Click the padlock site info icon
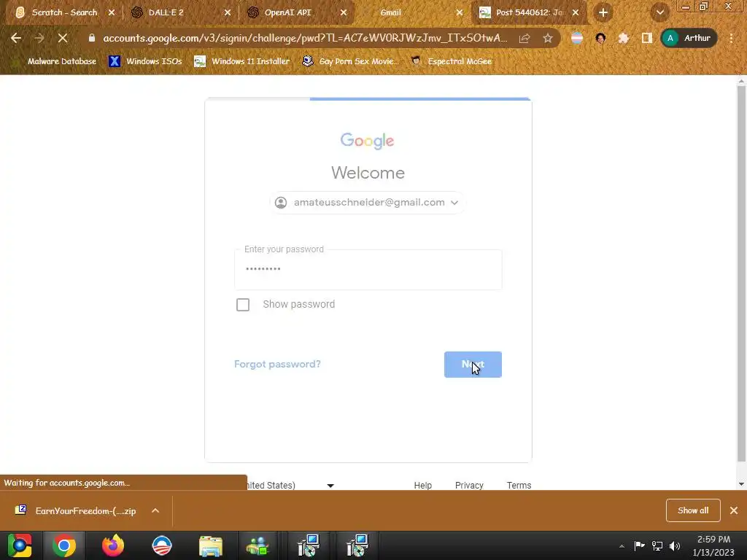The height and width of the screenshot is (560, 747). pyautogui.click(x=92, y=38)
